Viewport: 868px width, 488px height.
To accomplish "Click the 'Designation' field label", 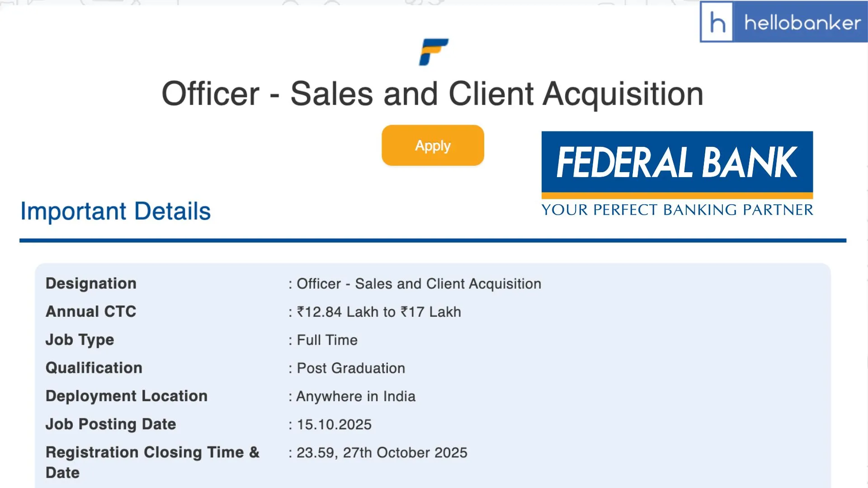I will click(91, 283).
